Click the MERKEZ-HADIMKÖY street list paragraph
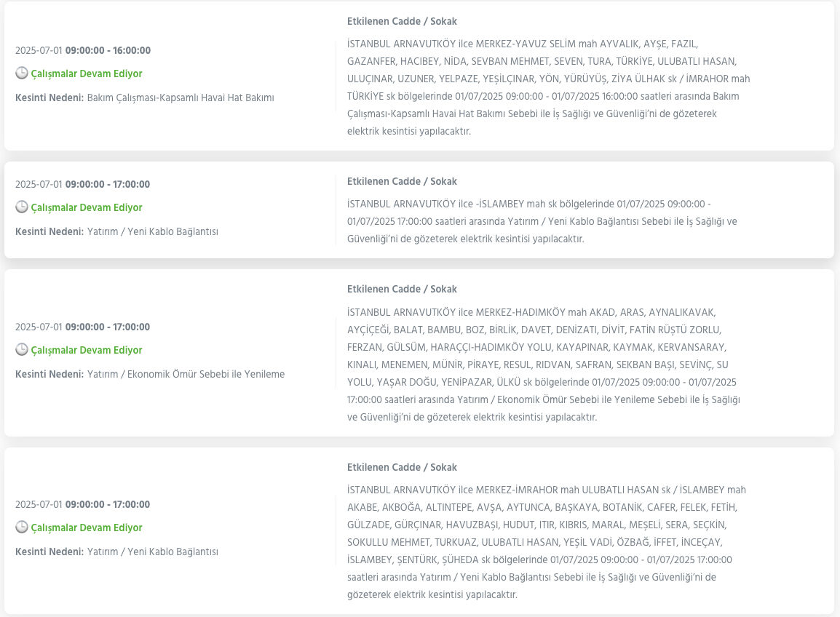This screenshot has height=617, width=840. click(x=544, y=365)
